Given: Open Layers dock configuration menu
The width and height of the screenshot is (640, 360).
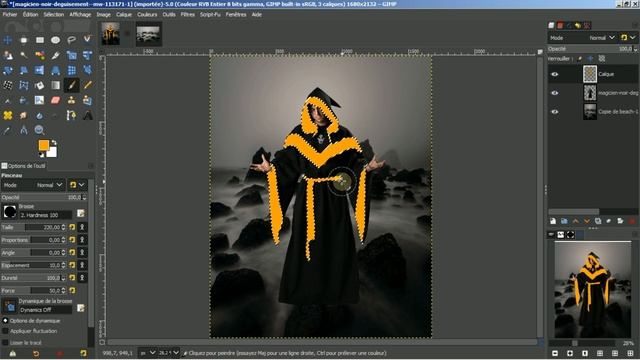Looking at the screenshot, I should [x=635, y=25].
